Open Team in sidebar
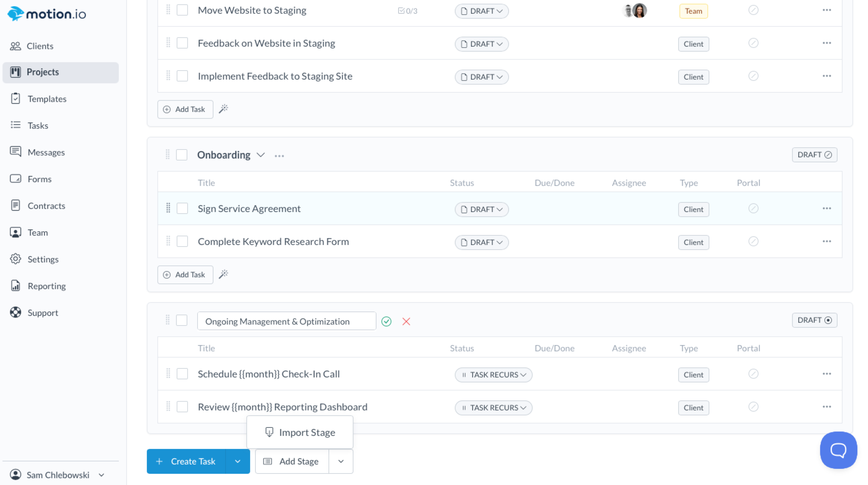The image size is (868, 485). point(61,233)
